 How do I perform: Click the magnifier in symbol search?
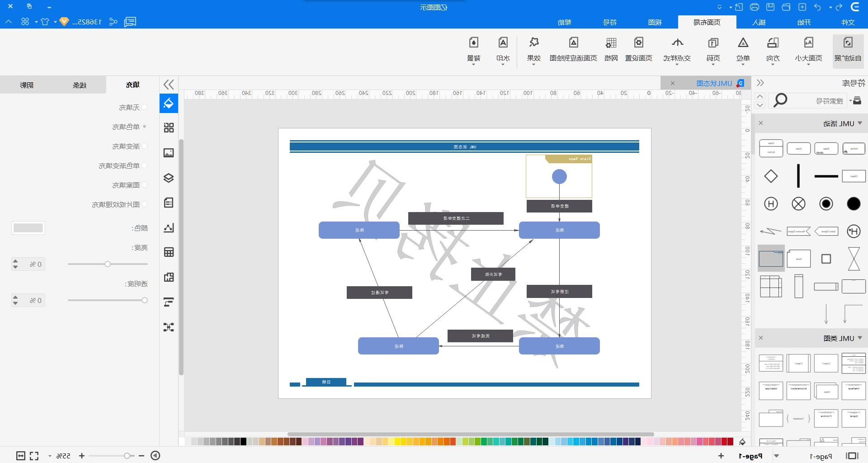780,100
